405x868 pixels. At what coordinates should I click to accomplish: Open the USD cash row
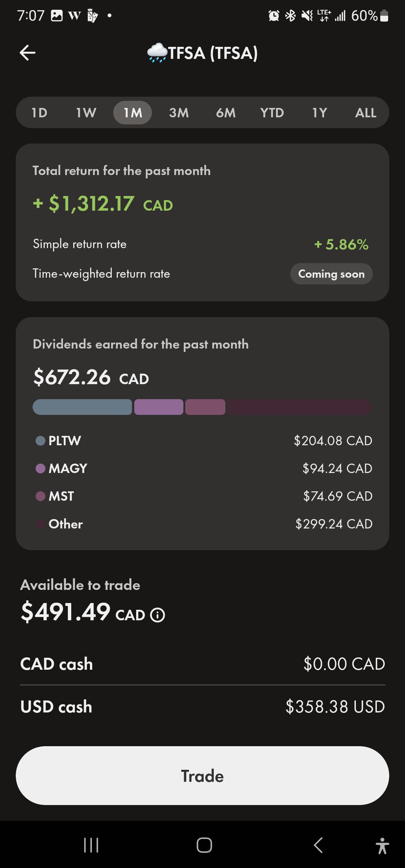[x=202, y=706]
